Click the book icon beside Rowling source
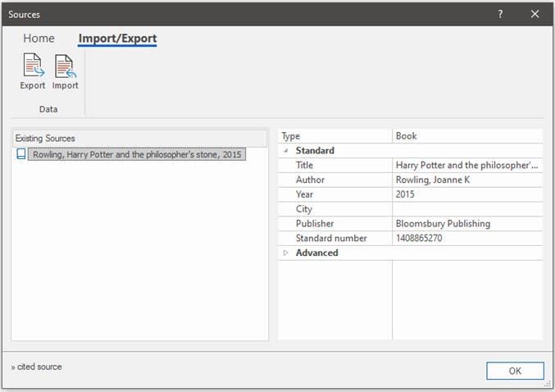 click(20, 153)
